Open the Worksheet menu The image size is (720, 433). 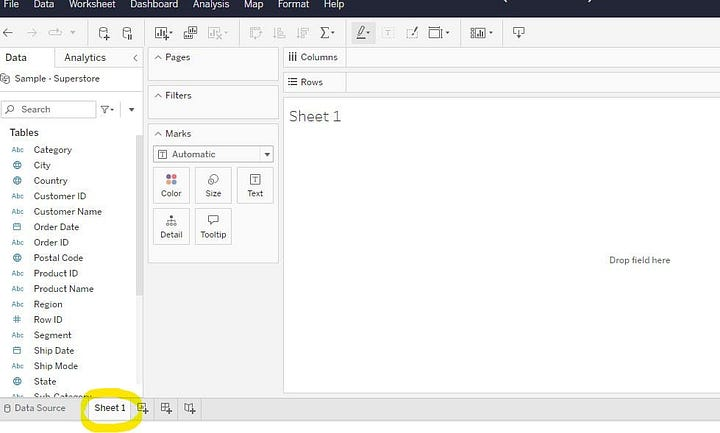[92, 5]
